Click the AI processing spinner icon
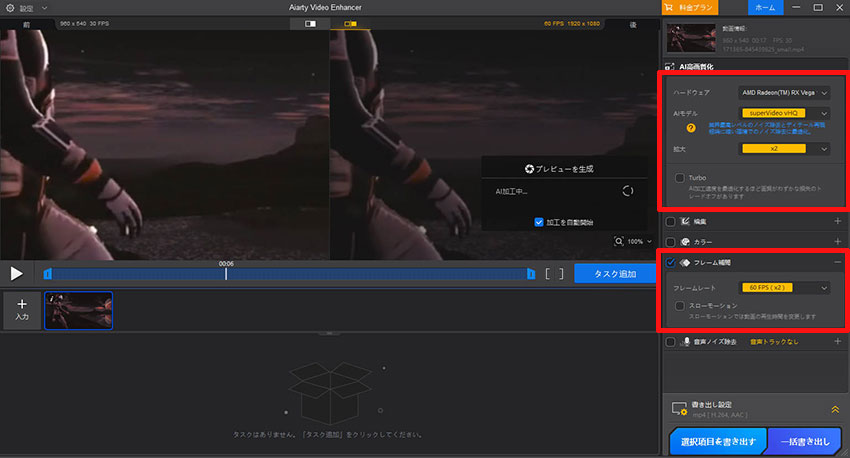Viewport: 850px width, 458px height. pos(628,191)
